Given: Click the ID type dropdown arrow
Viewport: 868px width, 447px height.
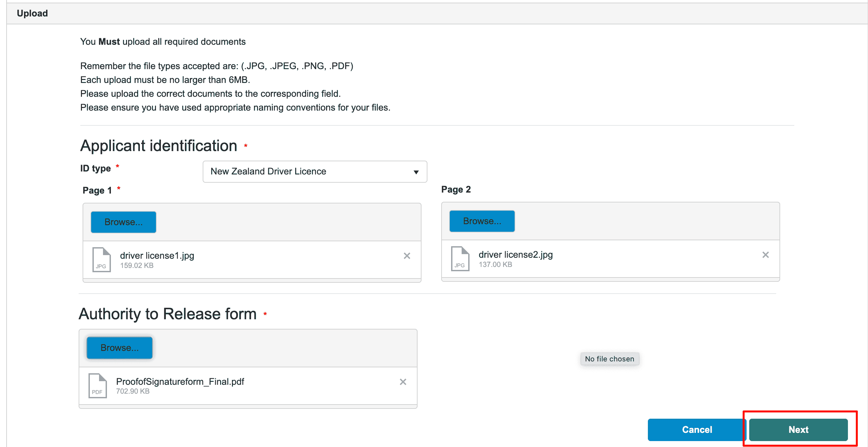Looking at the screenshot, I should click(x=416, y=172).
